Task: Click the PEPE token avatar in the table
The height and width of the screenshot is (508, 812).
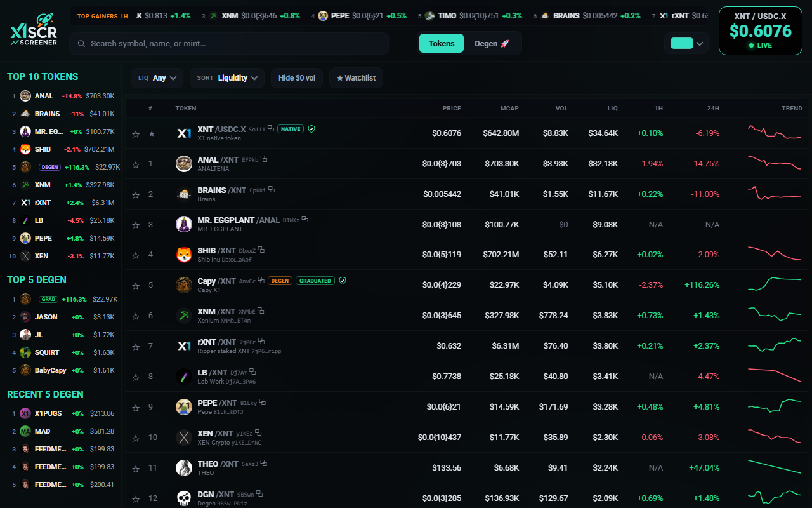Action: [x=184, y=407]
